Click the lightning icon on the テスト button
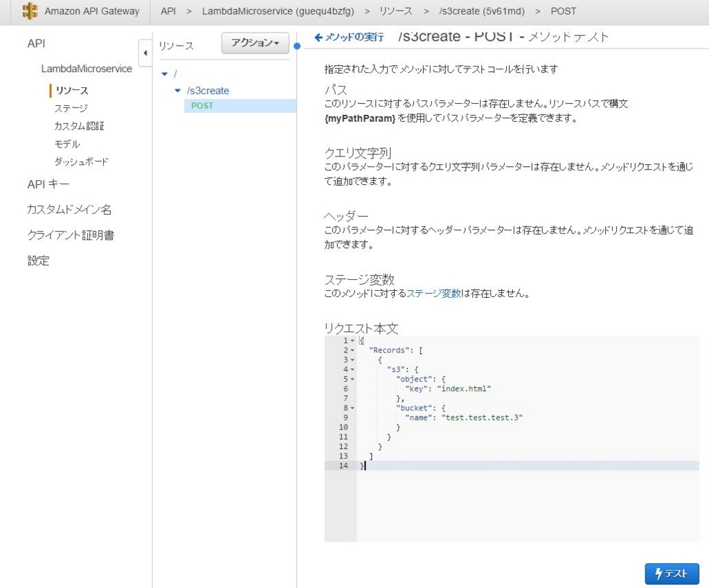This screenshot has height=588, width=709. click(x=659, y=573)
